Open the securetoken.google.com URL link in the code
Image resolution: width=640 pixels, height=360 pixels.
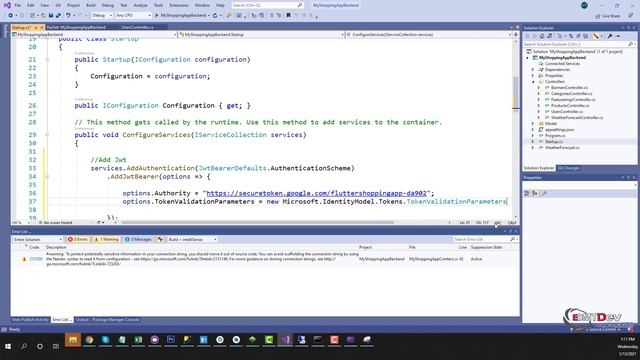(316, 193)
